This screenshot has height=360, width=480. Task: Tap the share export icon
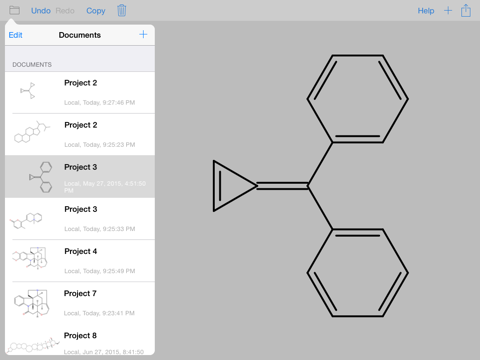pyautogui.click(x=466, y=11)
